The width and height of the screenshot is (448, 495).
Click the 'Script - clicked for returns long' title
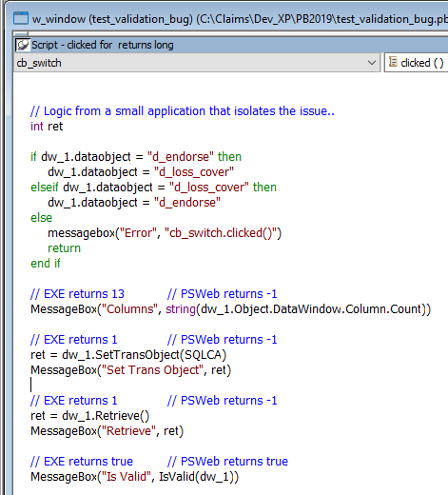pos(103,45)
